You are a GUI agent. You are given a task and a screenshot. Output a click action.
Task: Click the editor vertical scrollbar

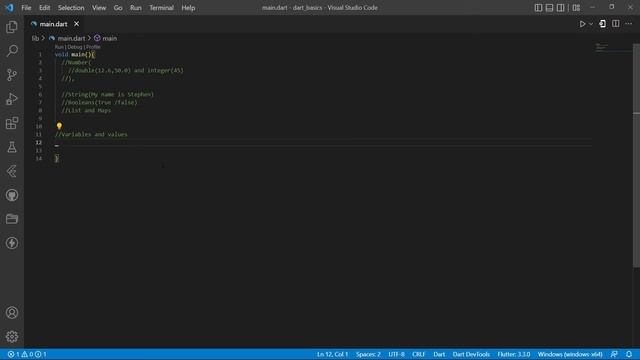[x=636, y=155]
